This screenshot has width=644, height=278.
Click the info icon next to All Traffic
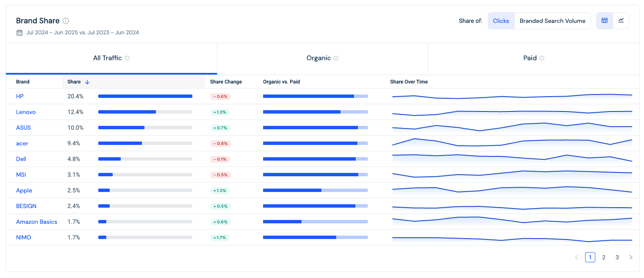127,58
